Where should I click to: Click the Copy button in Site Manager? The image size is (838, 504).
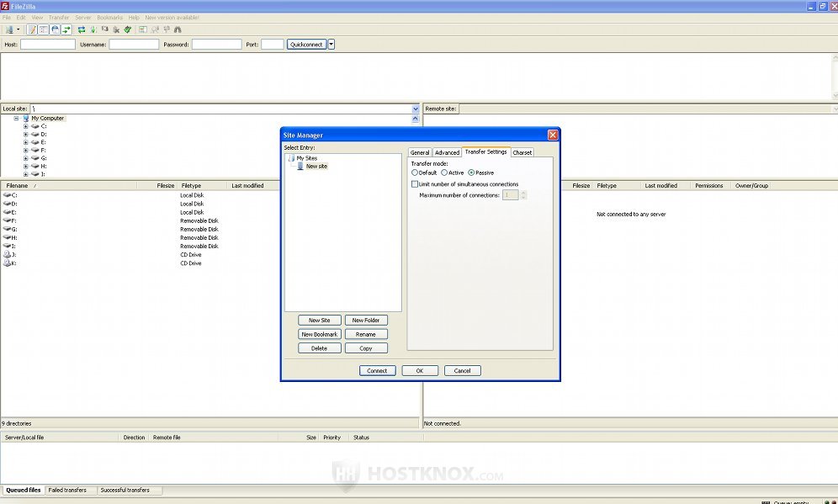click(x=366, y=348)
